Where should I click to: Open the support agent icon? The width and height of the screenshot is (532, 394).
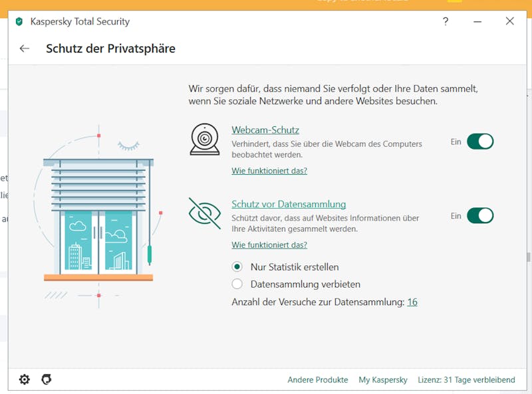click(47, 379)
